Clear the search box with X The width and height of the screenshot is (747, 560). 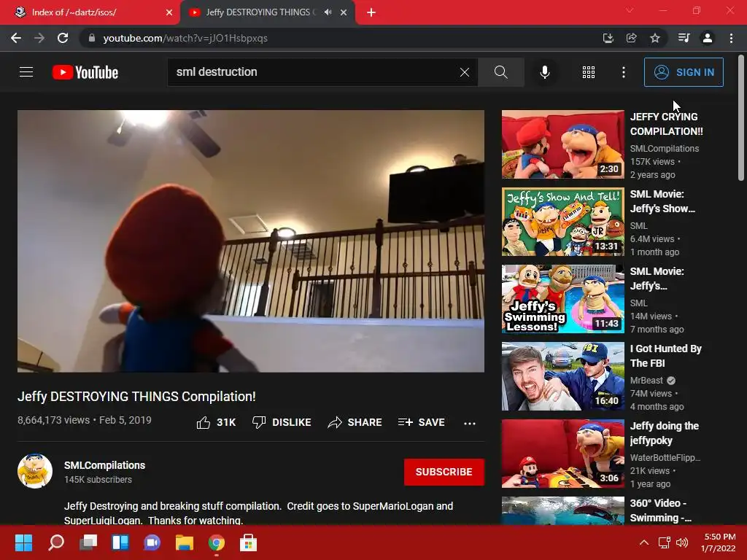(x=465, y=72)
